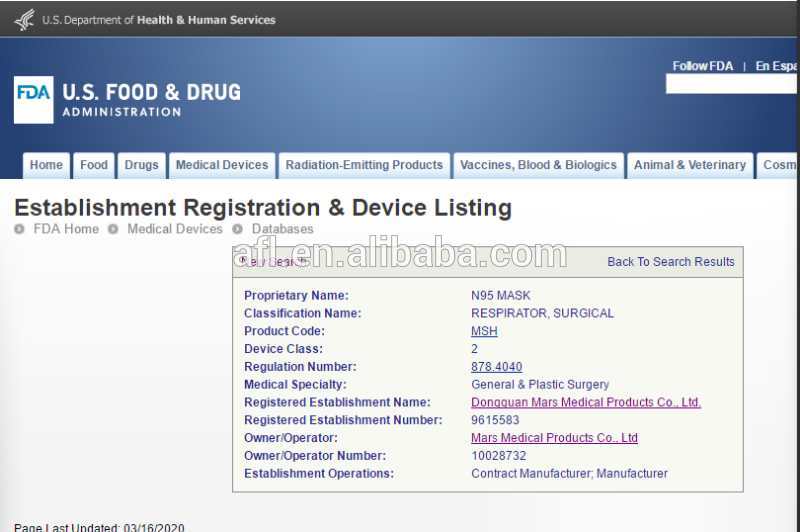Click Page Last Updated 03/16/2020 text
This screenshot has width=800, height=532.
(99, 527)
